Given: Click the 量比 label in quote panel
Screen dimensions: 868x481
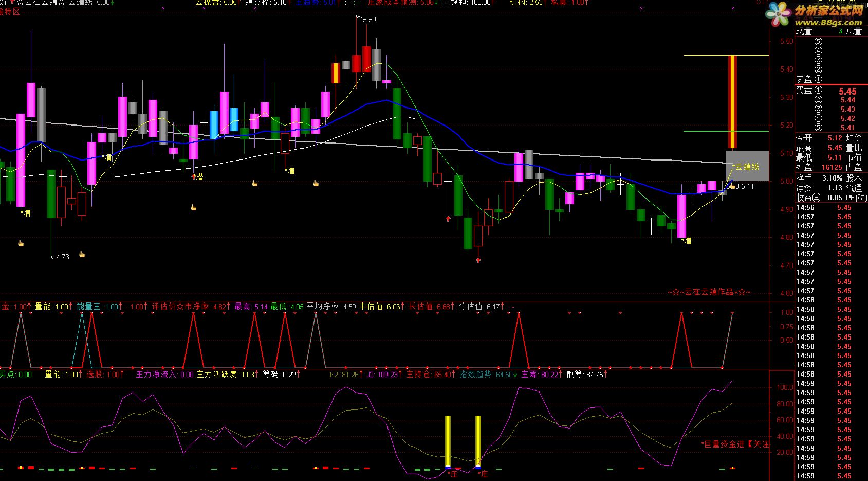Looking at the screenshot, I should point(854,148).
